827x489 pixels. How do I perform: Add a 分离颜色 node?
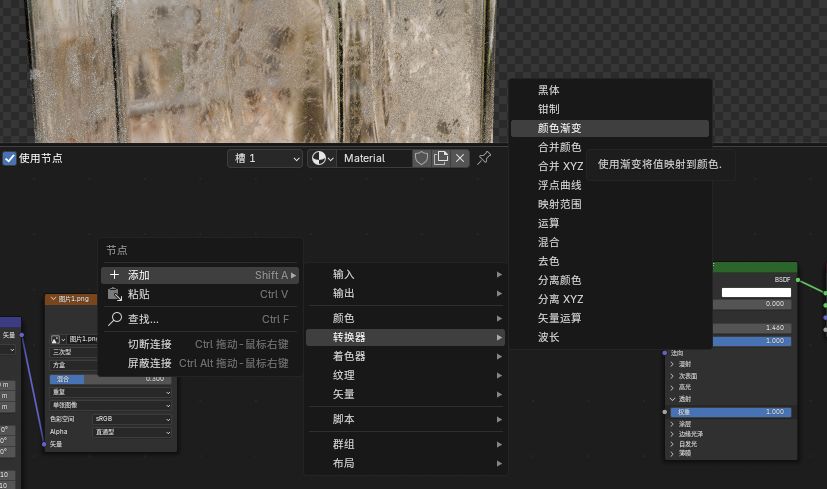point(610,280)
